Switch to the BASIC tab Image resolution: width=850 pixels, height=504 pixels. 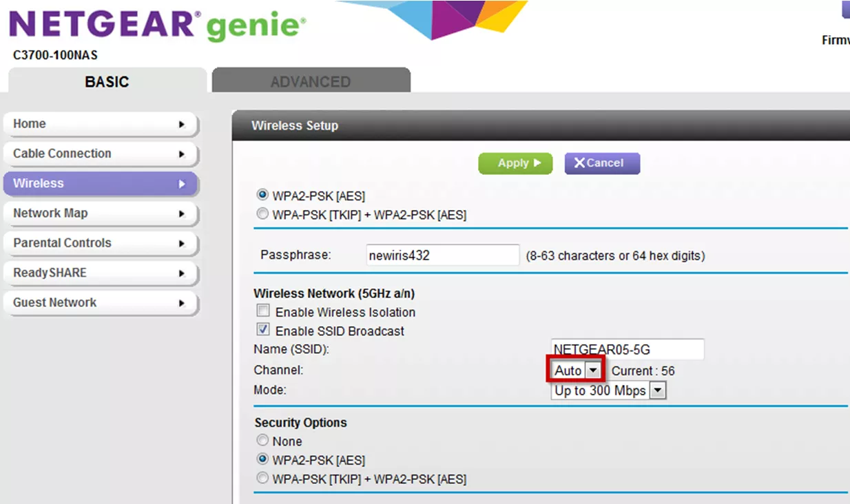coord(107,81)
